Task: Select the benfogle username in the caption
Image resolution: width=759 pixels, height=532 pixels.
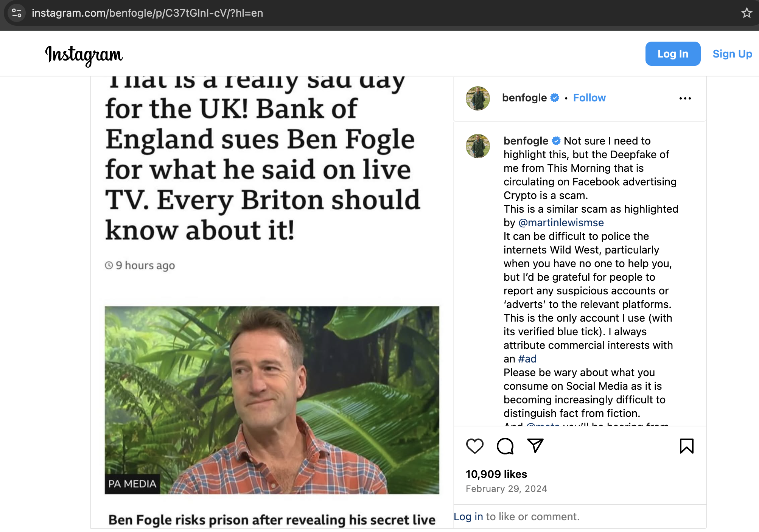Action: click(525, 140)
